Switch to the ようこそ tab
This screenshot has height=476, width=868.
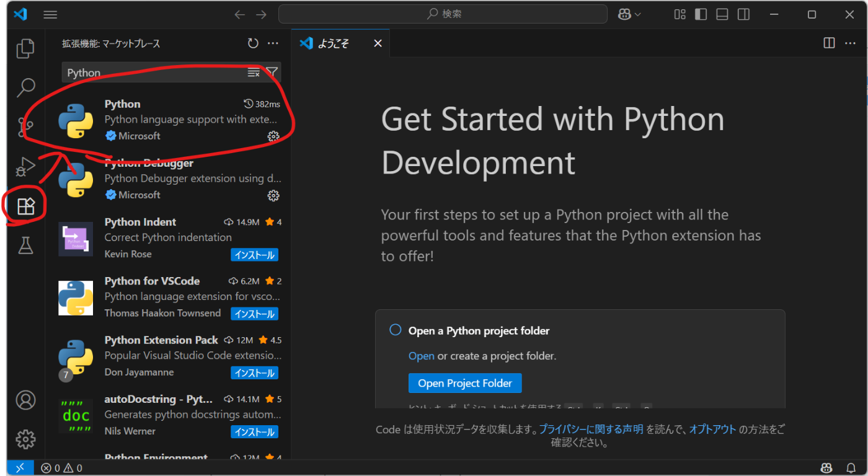340,43
